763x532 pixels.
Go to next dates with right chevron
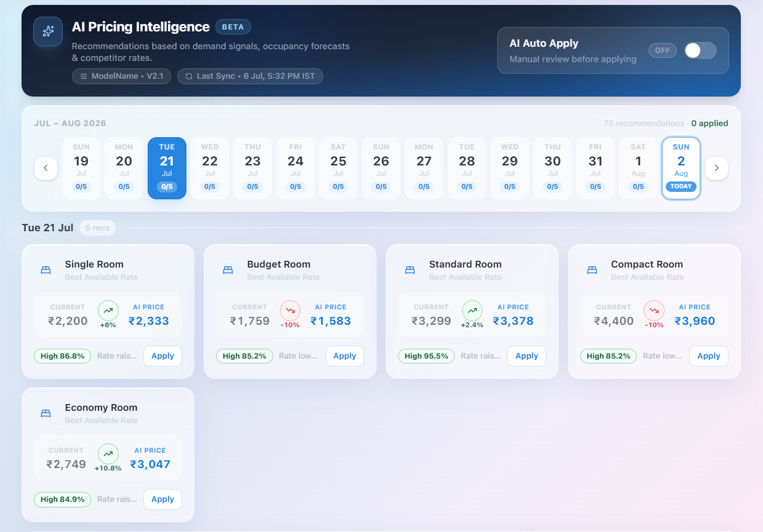(716, 168)
